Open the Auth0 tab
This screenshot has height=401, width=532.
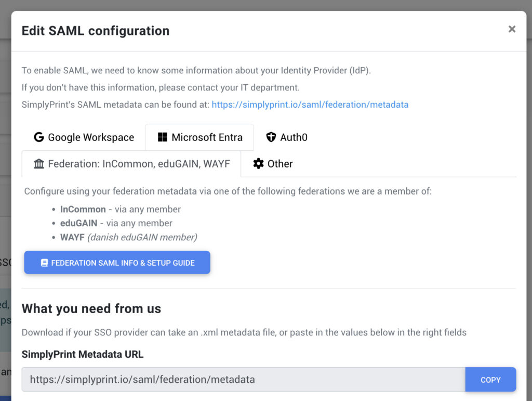tap(294, 137)
